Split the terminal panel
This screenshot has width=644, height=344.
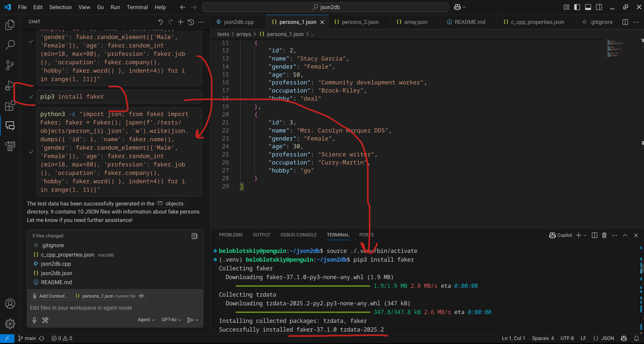(594, 235)
